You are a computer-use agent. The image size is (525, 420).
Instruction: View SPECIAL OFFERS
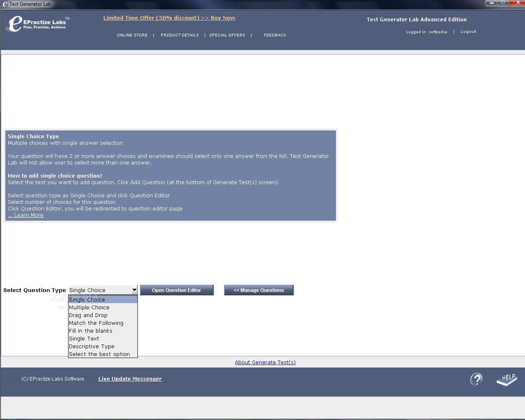227,35
